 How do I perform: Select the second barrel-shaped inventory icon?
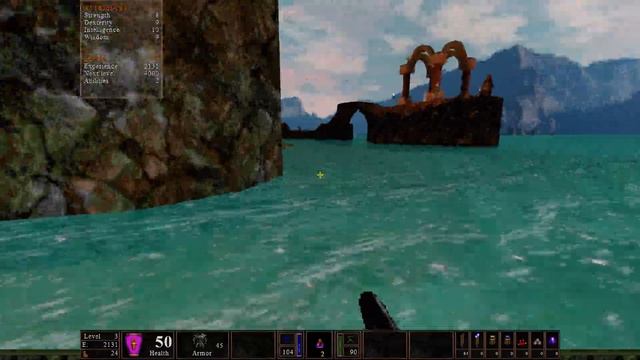[x=507, y=340]
